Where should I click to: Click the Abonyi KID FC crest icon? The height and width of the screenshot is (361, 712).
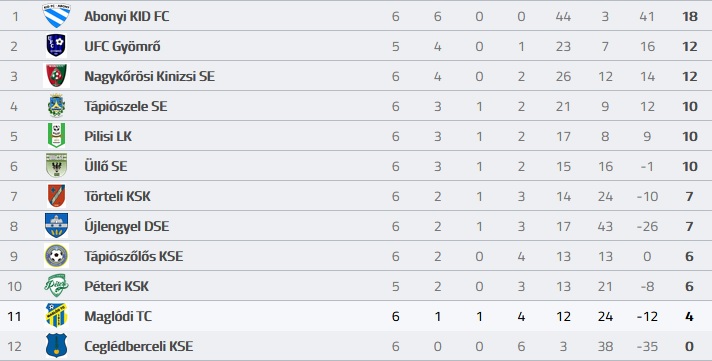pos(56,16)
